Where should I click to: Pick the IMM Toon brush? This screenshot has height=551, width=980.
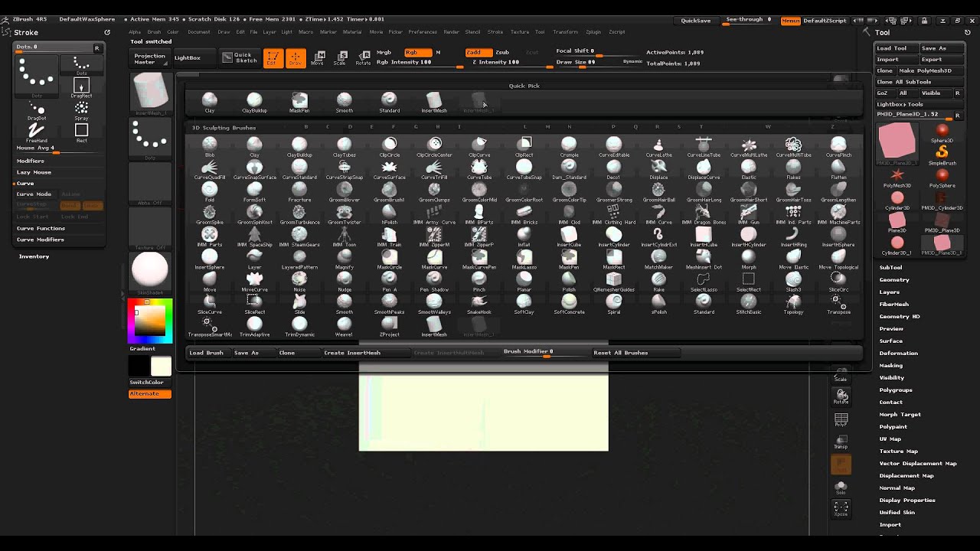[x=345, y=236]
